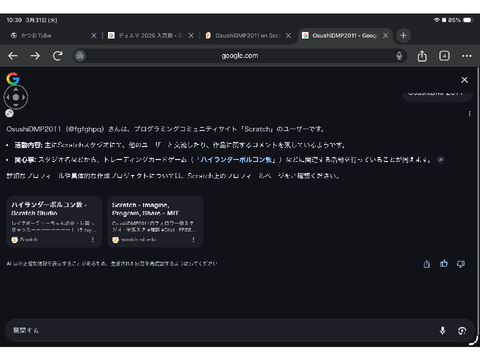Open the Scratch - Imagine, Program, Share card
This screenshot has height=360, width=480.
click(155, 222)
